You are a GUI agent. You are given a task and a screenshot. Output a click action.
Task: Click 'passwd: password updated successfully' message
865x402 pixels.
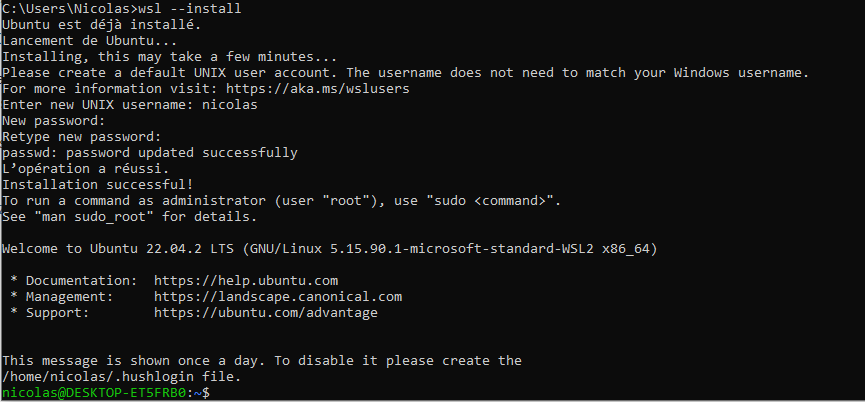(x=149, y=153)
